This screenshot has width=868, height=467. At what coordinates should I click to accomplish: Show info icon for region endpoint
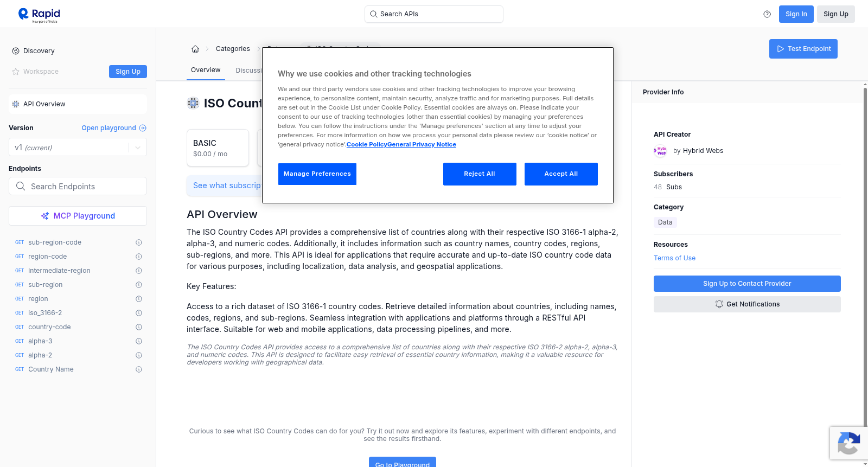point(139,299)
